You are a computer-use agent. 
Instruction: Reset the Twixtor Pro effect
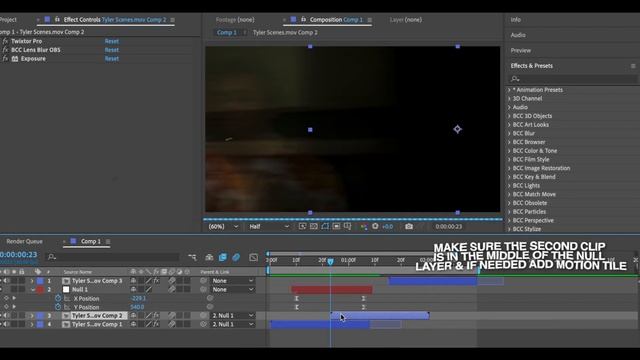(111, 41)
